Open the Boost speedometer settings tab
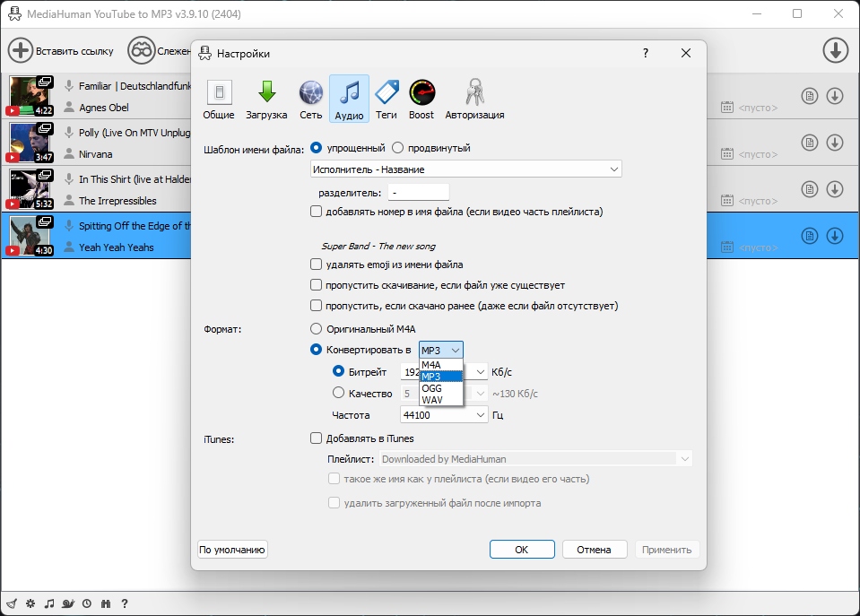The height and width of the screenshot is (616, 860). click(421, 99)
